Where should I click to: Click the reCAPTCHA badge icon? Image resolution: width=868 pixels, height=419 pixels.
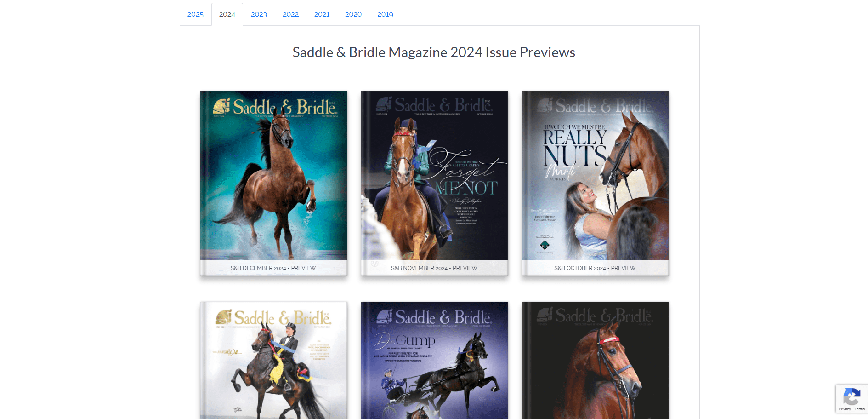coord(851,396)
